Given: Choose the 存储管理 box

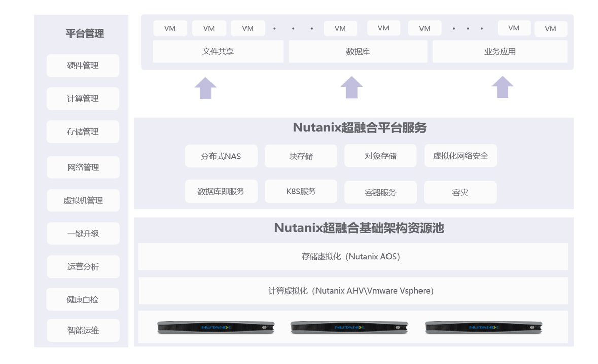Looking at the screenshot, I should tap(83, 132).
